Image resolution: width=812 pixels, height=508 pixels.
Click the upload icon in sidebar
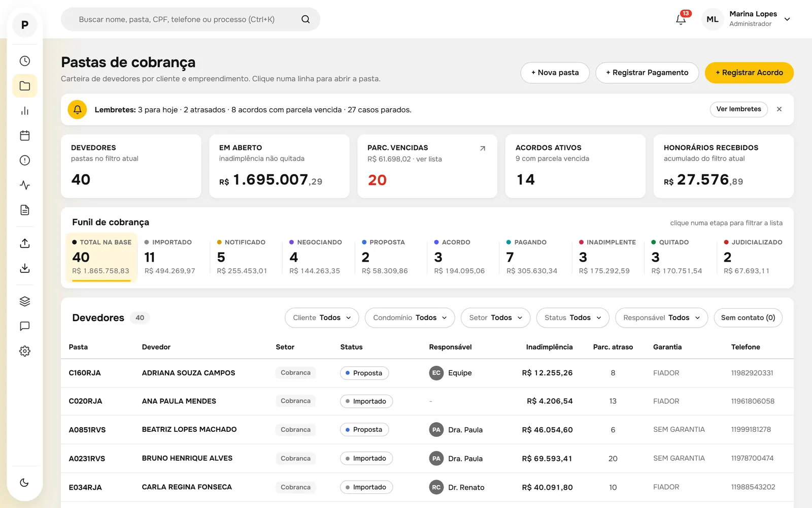(24, 243)
